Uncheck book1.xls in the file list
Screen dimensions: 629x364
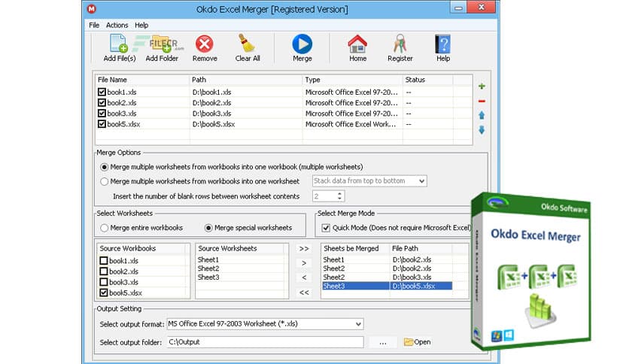(x=102, y=92)
